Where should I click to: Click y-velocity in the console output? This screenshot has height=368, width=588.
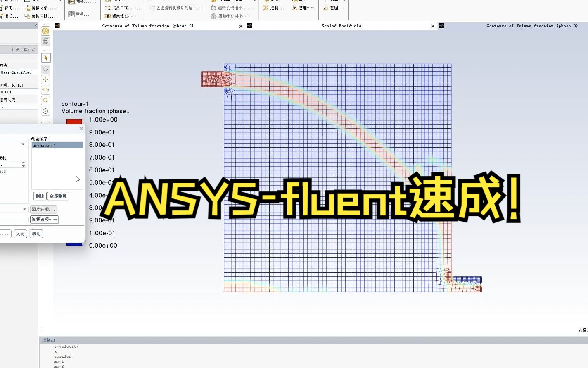66,346
